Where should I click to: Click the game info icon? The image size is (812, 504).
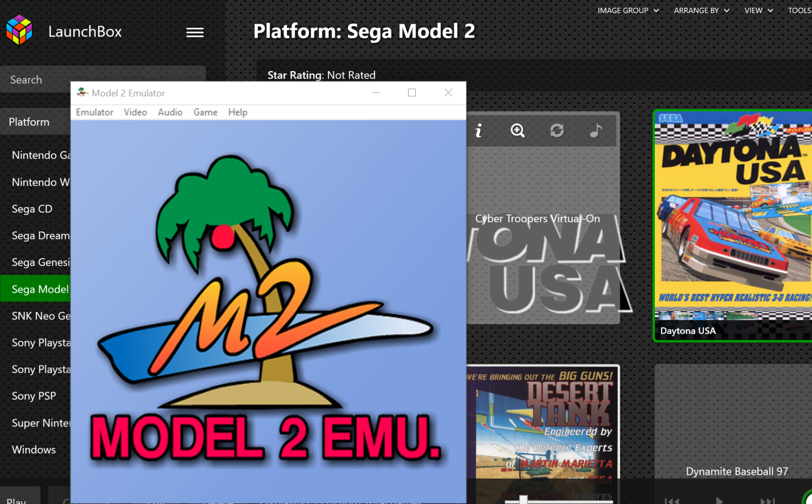(x=479, y=130)
